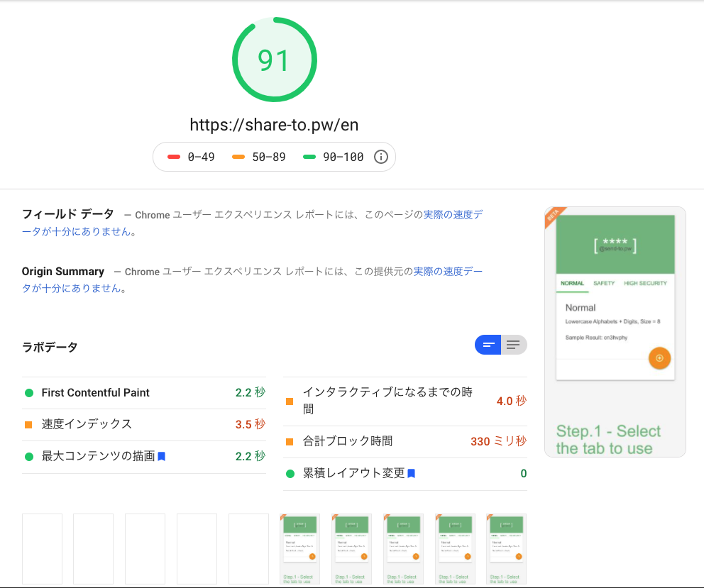Click the blue bookmark flag next to 最大コンテンツの描画
The width and height of the screenshot is (704, 588).
tap(160, 456)
